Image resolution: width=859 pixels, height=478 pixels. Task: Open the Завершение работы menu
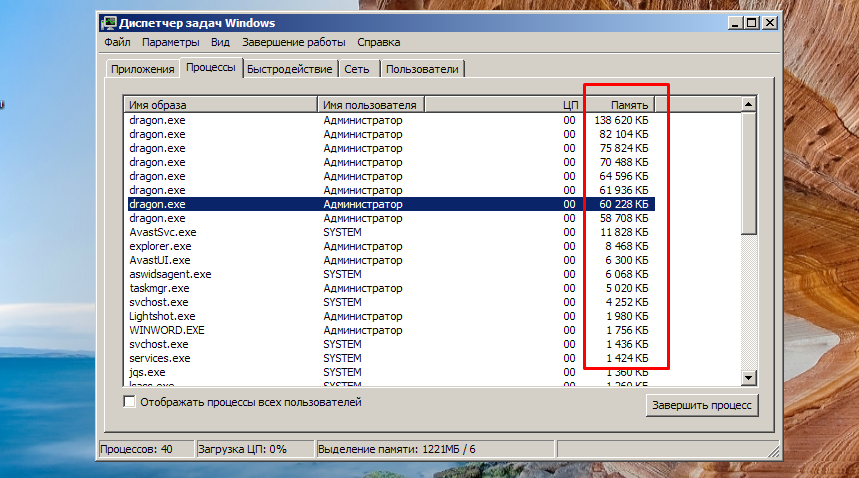tap(294, 42)
